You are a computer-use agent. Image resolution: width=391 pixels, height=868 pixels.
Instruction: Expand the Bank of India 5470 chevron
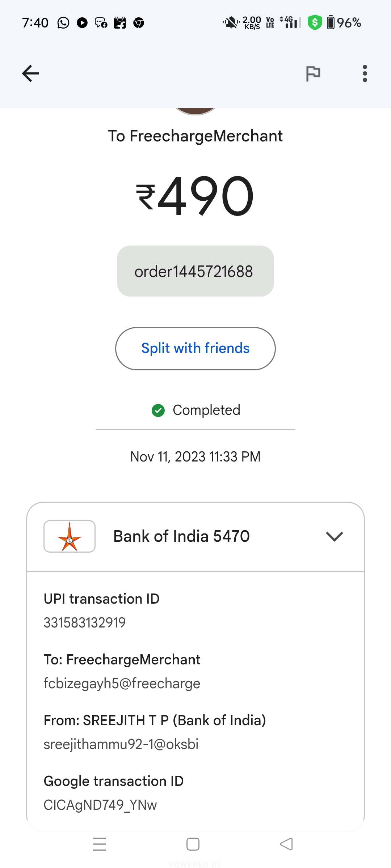tap(334, 536)
